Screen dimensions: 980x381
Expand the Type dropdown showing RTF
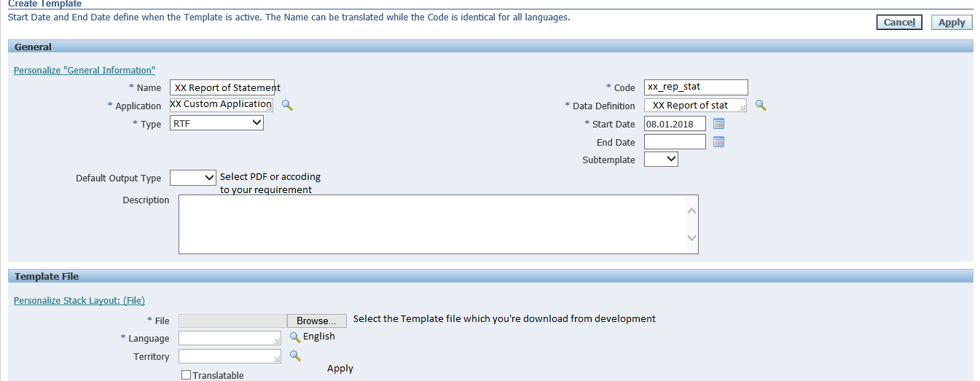coord(216,124)
